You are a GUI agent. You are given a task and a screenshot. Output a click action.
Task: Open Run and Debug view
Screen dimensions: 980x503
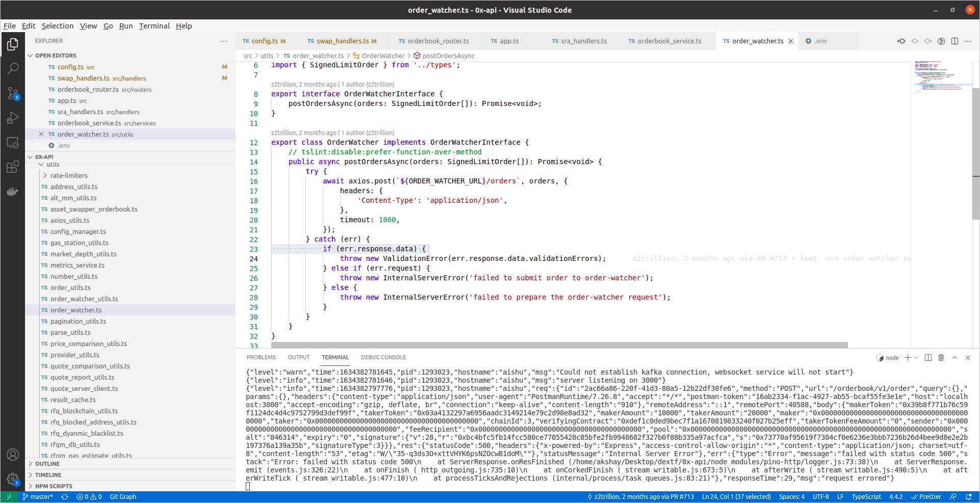point(13,118)
